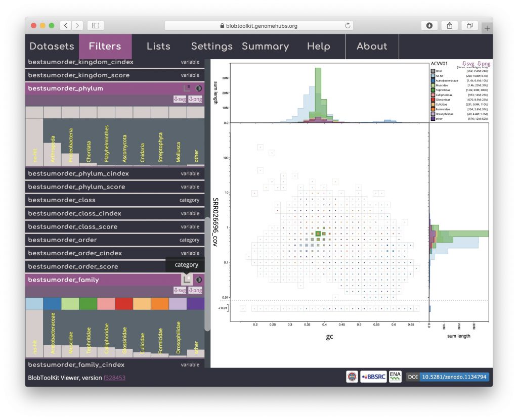Click the category axis icon for bestsumorder_phylum
This screenshot has width=518, height=420.
click(187, 88)
